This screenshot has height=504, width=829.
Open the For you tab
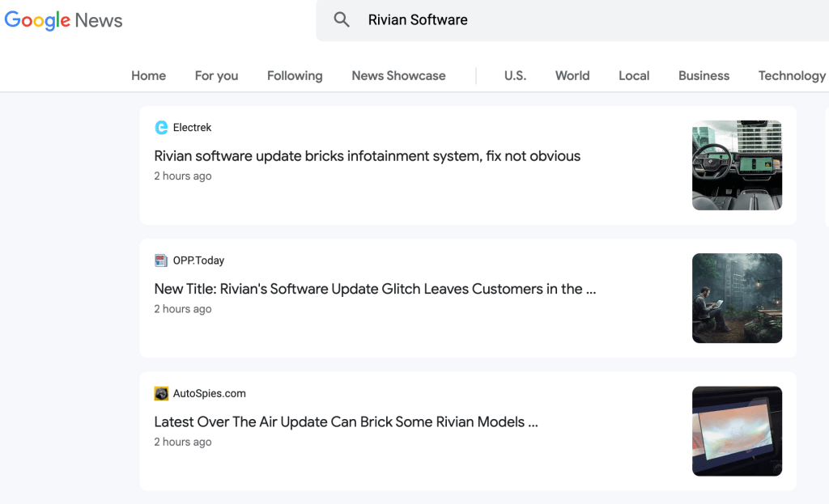point(216,75)
